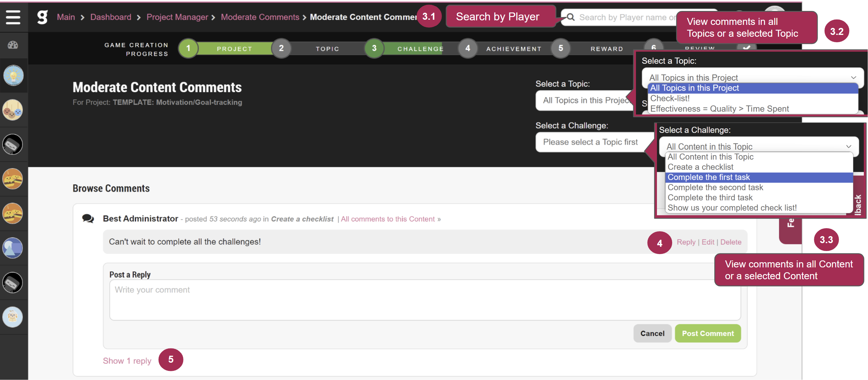Viewport: 868px width, 380px height.
Task: Click 'Browse Comments' heading
Action: coord(111,188)
